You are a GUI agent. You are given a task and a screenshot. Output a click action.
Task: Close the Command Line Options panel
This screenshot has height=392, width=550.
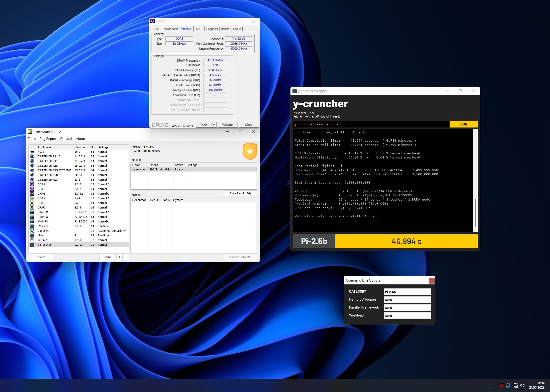(432, 281)
